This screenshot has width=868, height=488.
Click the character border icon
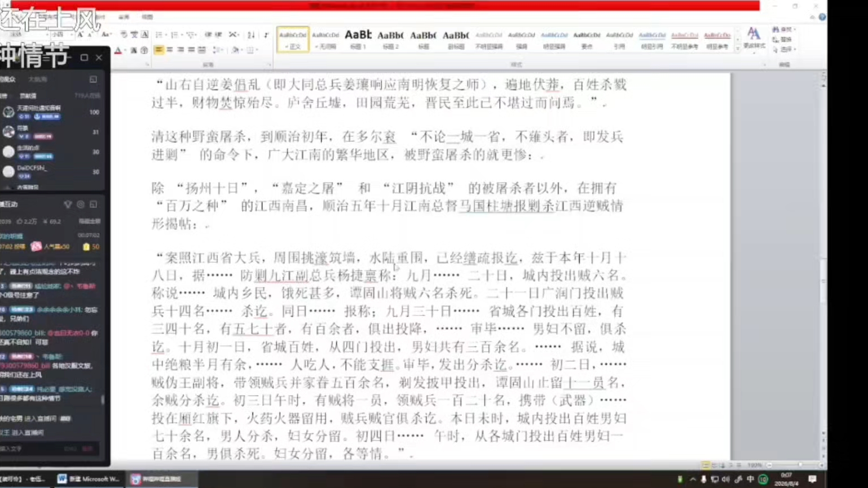coord(145,35)
